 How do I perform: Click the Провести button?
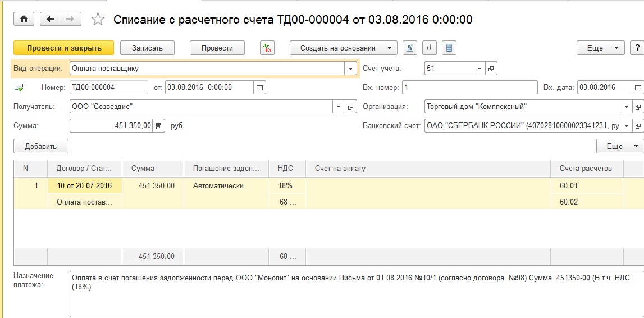click(217, 48)
